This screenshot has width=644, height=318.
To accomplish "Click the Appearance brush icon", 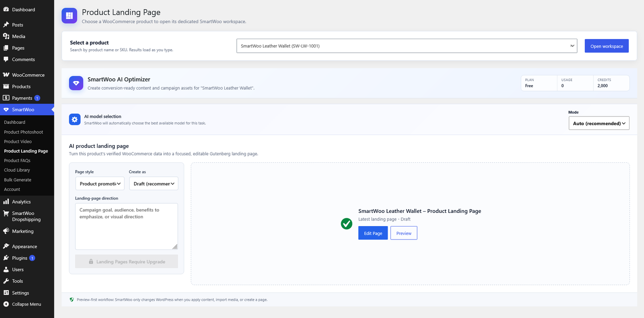I will tap(6, 246).
